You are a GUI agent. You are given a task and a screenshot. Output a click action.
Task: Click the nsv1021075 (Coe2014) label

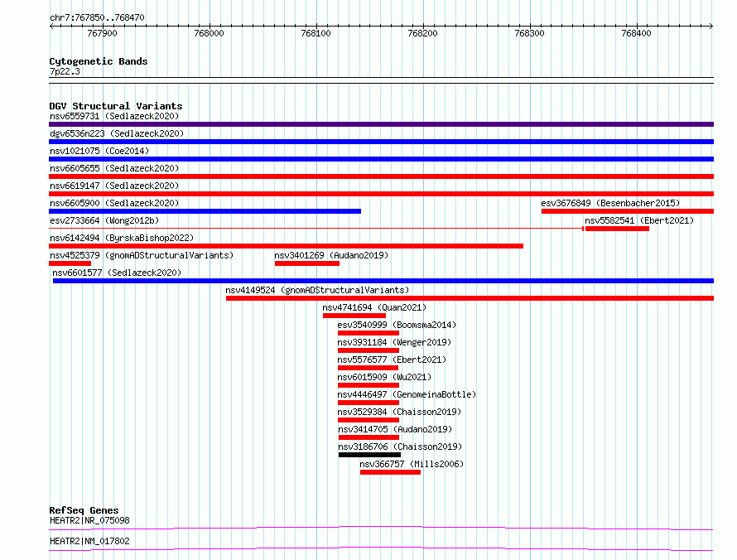pyautogui.click(x=99, y=151)
